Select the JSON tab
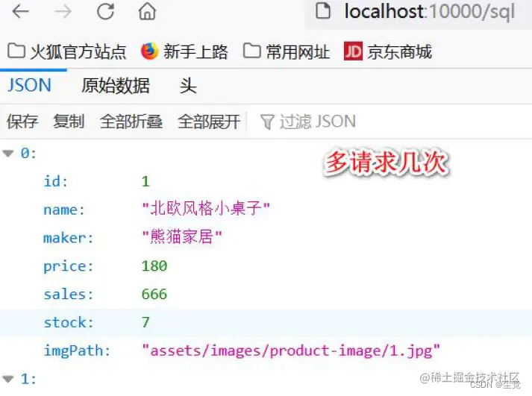The width and height of the screenshot is (532, 396). point(30,85)
